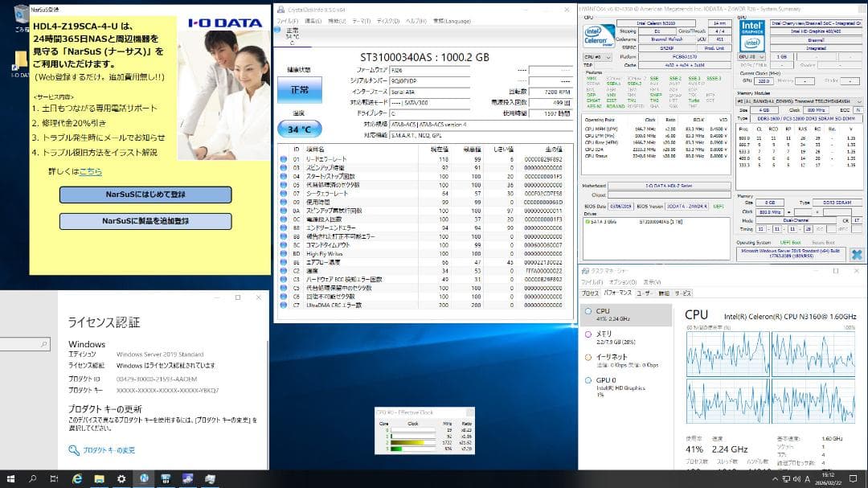Image resolution: width=868 pixels, height=488 pixels.
Task: Open Settings gear on the taskbar
Action: click(121, 479)
